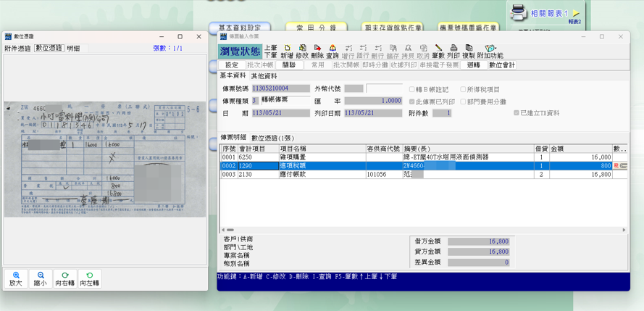The height and width of the screenshot is (311, 644).
Task: Click the 附件數 field
Action: coord(442,113)
